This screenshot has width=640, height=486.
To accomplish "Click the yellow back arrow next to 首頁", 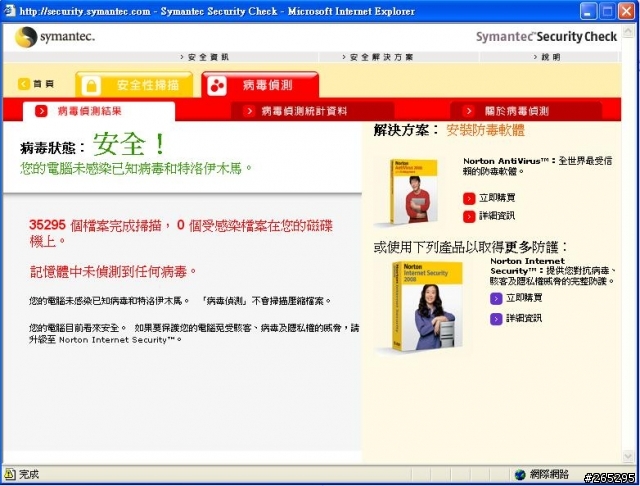I will pyautogui.click(x=24, y=84).
